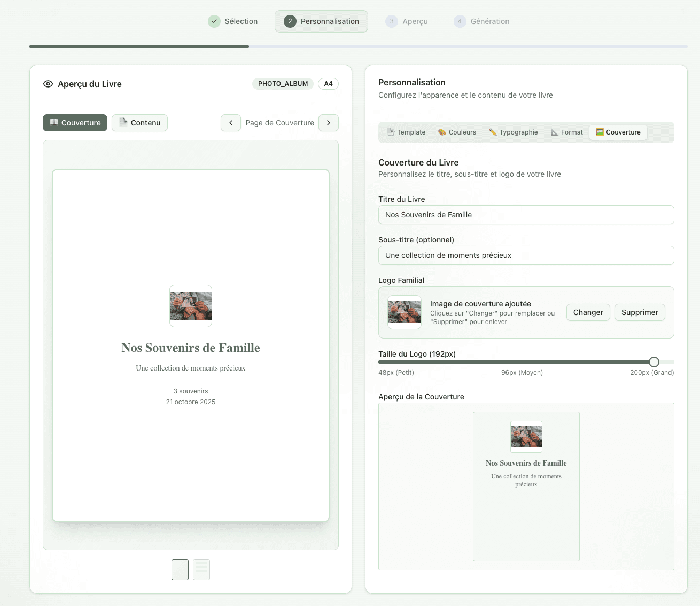Open the Template tab

point(407,132)
